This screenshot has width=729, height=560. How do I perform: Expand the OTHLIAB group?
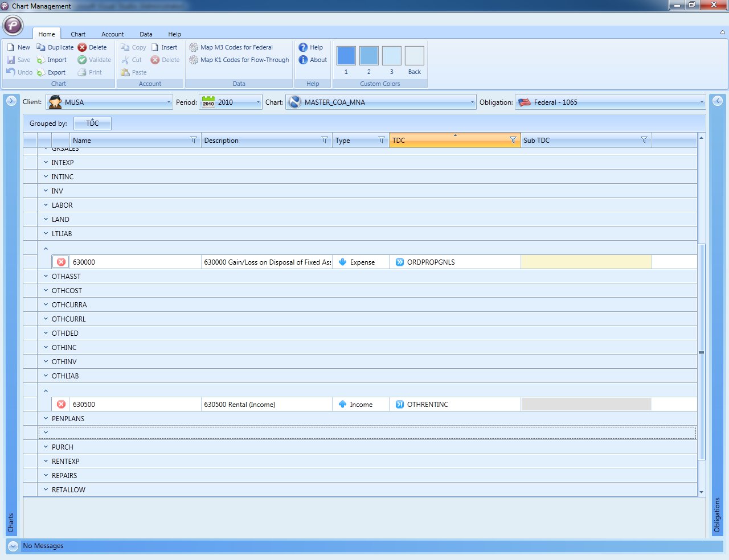coord(46,376)
